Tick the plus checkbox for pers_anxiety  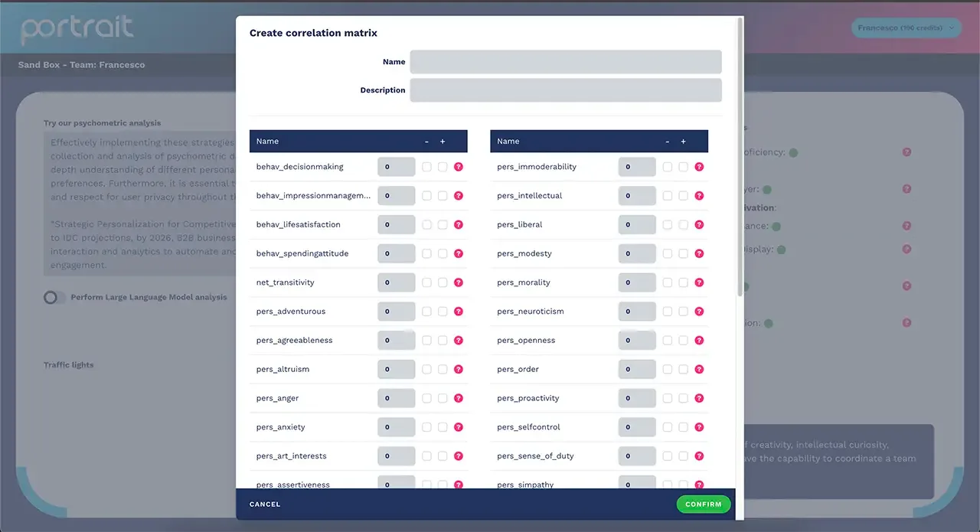(443, 427)
